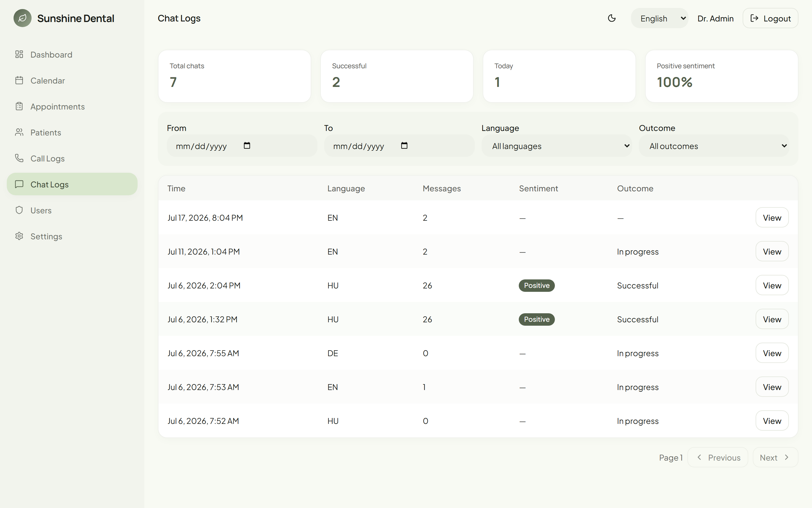This screenshot has width=812, height=508.
Task: Select Chat Logs sidebar item
Action: click(x=72, y=184)
